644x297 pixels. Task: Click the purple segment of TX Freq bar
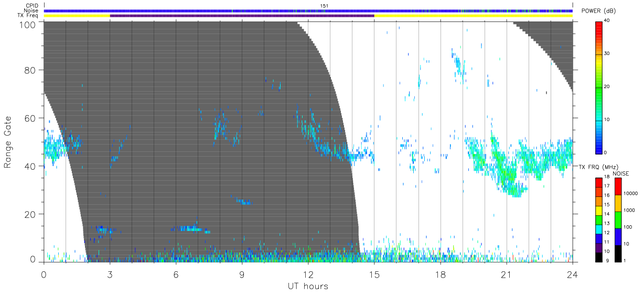point(242,16)
